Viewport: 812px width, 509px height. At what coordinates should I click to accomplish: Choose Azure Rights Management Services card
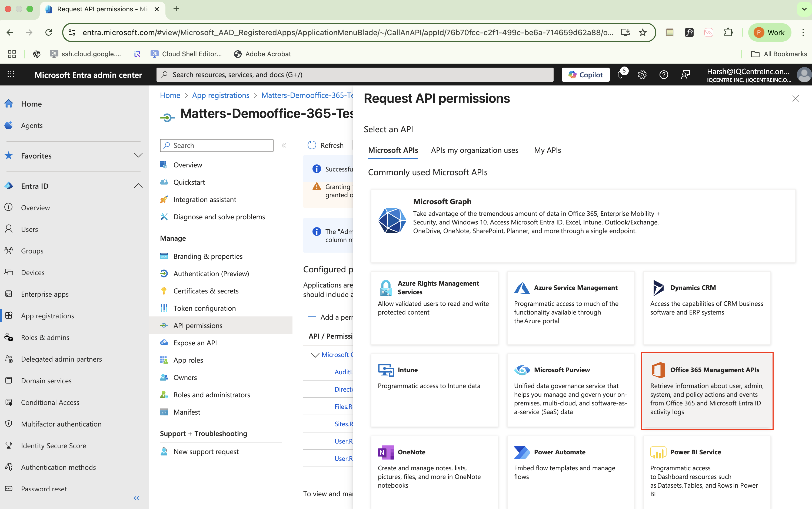point(434,308)
